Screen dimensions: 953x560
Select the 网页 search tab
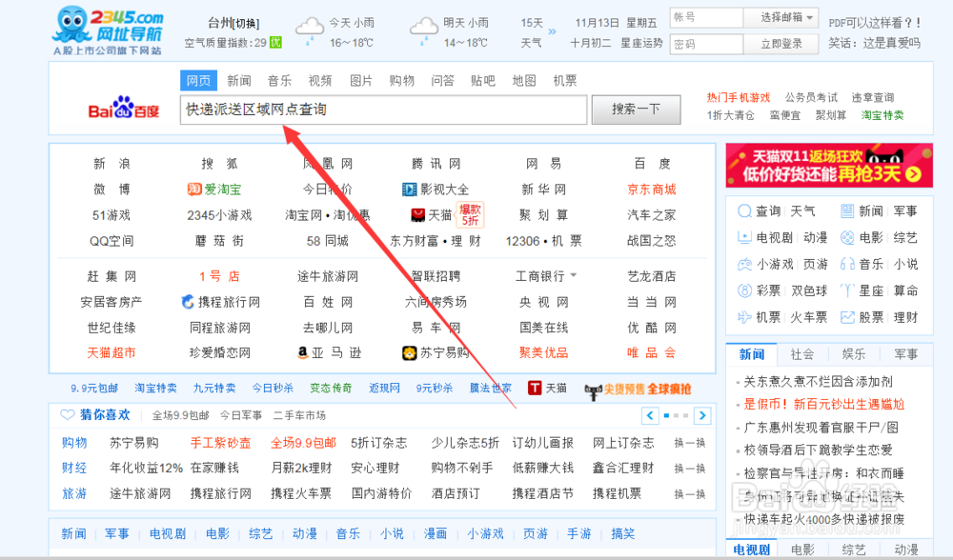[x=198, y=81]
